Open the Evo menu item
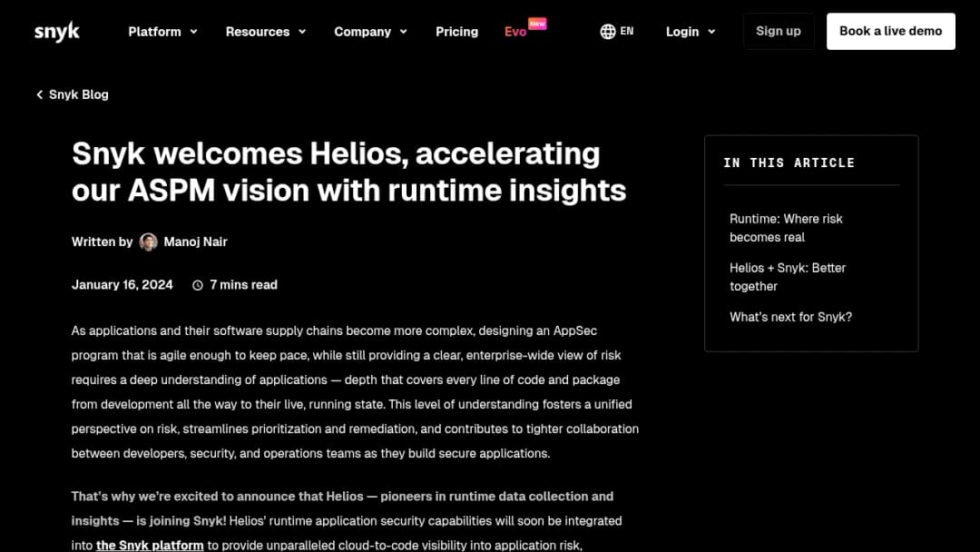Image resolution: width=980 pixels, height=552 pixels. pos(515,32)
